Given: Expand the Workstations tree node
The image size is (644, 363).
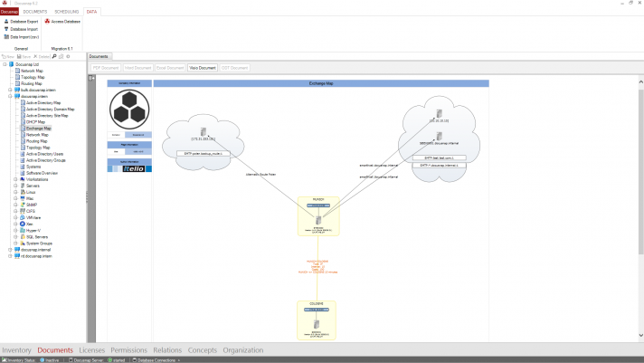Looking at the screenshot, I should 14,179.
